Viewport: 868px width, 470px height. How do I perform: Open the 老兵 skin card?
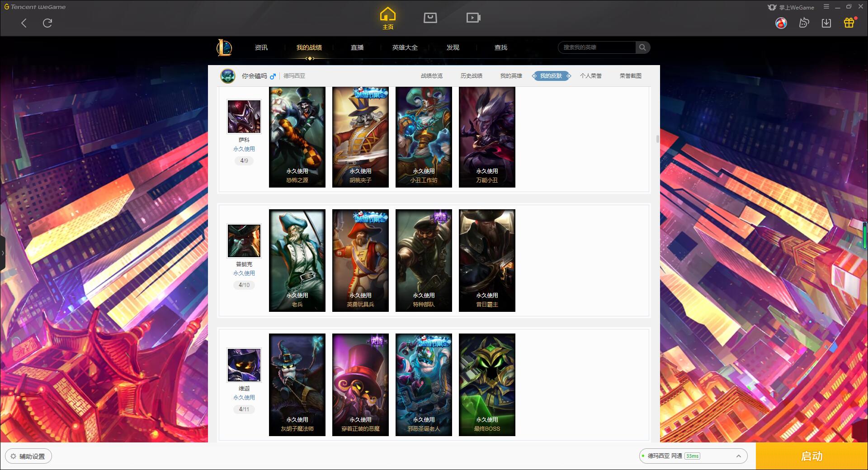coord(297,260)
